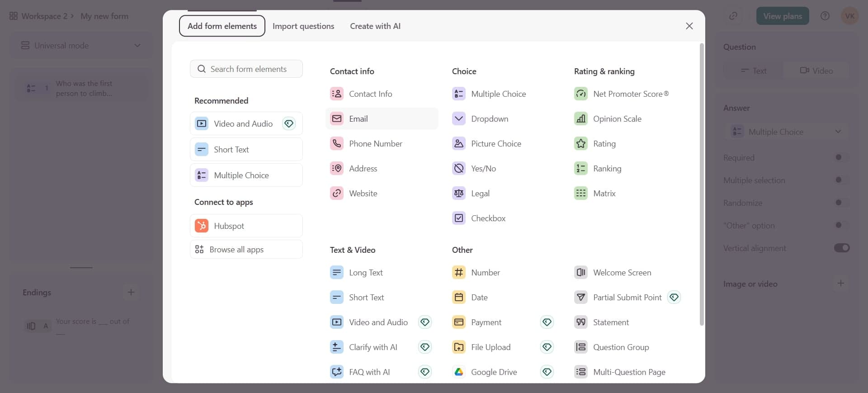Open Browse all apps

[246, 249]
